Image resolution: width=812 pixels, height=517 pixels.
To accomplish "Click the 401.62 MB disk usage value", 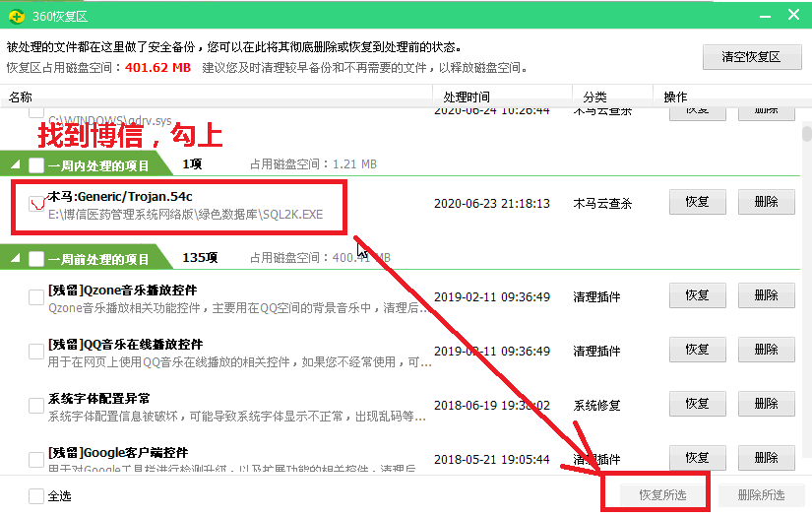I will (x=157, y=68).
